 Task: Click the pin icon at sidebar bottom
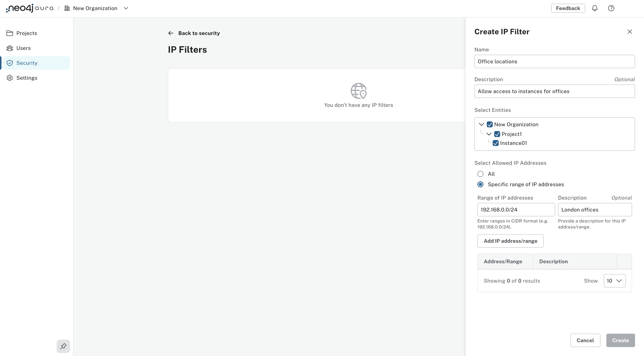coord(63,346)
